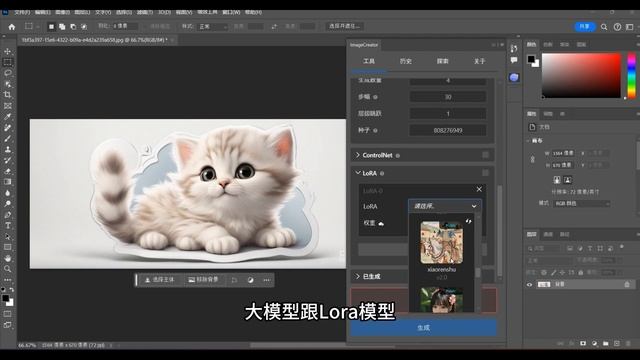Image resolution: width=640 pixels, height=360 pixels.
Task: Click the blue 生成 button
Action: click(423, 328)
